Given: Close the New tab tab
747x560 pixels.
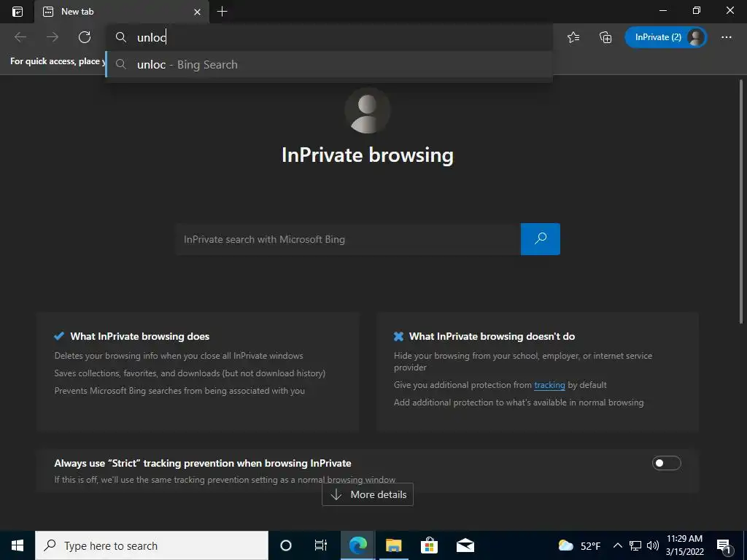Looking at the screenshot, I should (x=197, y=12).
